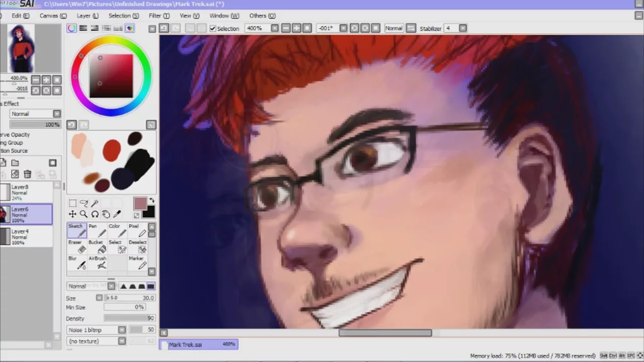Screen dimensions: 644x362
Task: Select the Blur tool
Action: point(76,262)
